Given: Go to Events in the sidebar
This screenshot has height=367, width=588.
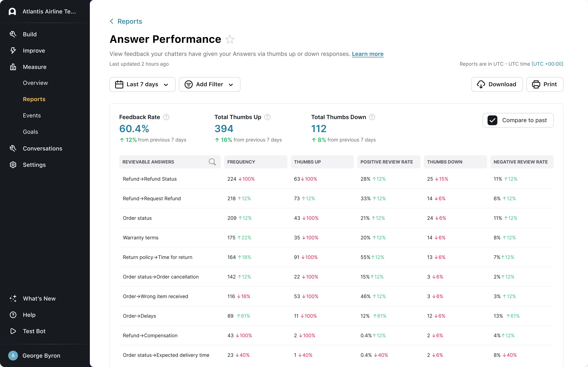Looking at the screenshot, I should (32, 116).
